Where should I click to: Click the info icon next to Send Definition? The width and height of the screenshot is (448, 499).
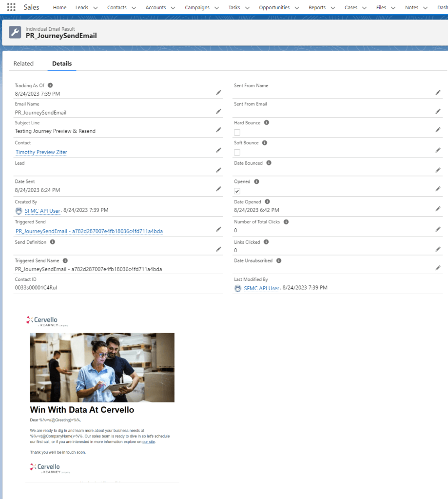53,242
